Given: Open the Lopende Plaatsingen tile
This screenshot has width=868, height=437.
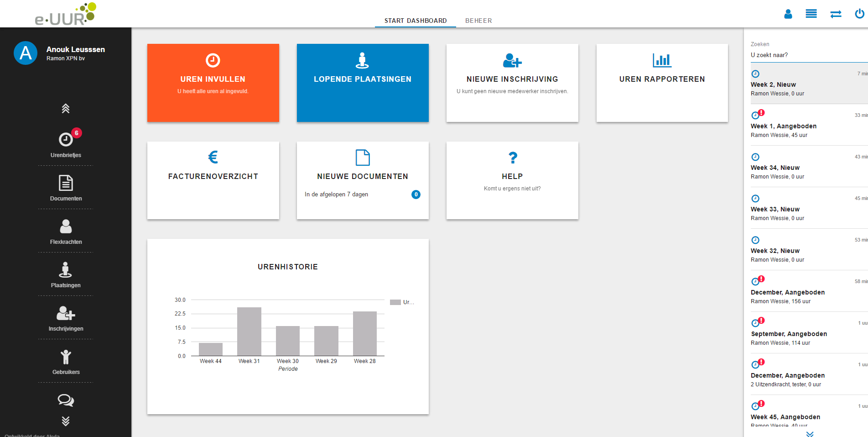Looking at the screenshot, I should 363,83.
